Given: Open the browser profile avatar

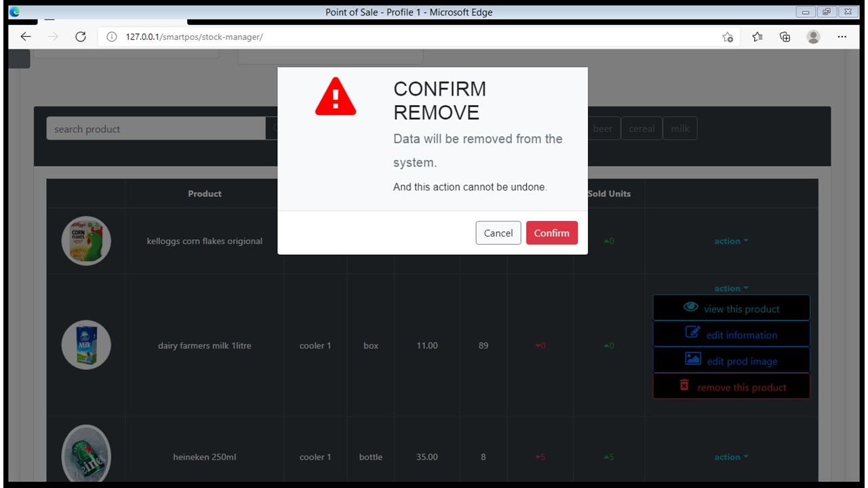Looking at the screenshot, I should point(813,37).
